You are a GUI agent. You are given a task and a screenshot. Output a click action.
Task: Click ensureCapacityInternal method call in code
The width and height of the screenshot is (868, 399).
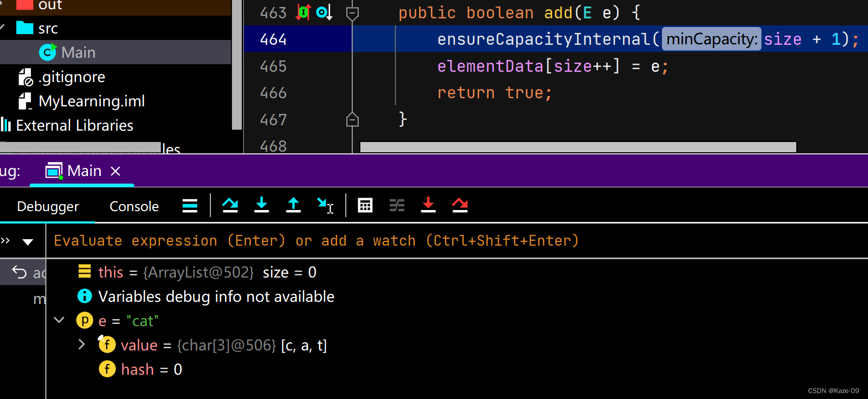[543, 39]
